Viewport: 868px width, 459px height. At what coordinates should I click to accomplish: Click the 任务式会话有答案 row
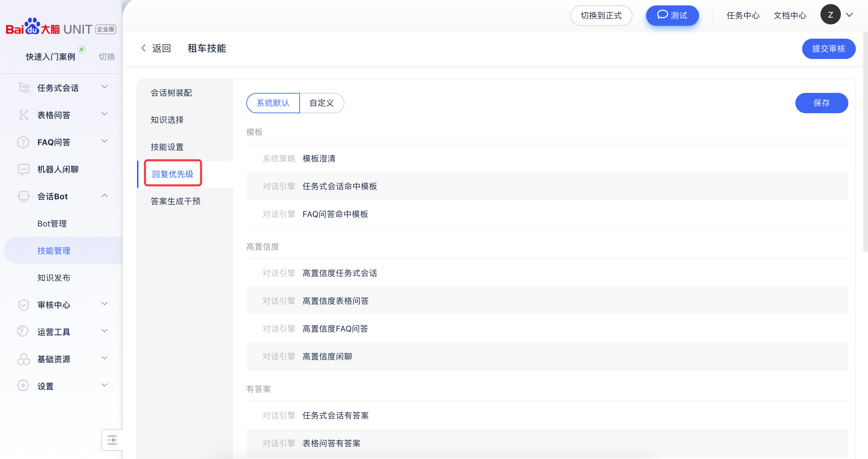coord(547,416)
